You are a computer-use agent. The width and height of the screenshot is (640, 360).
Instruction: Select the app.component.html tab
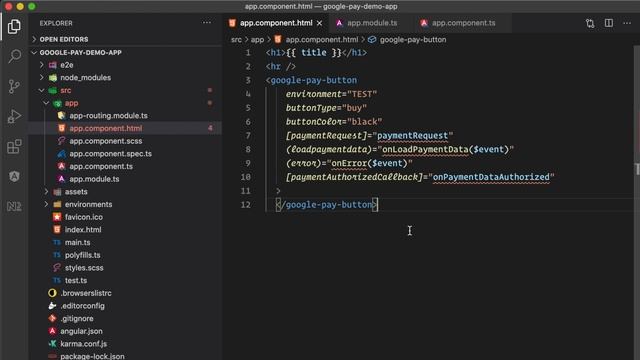276,23
